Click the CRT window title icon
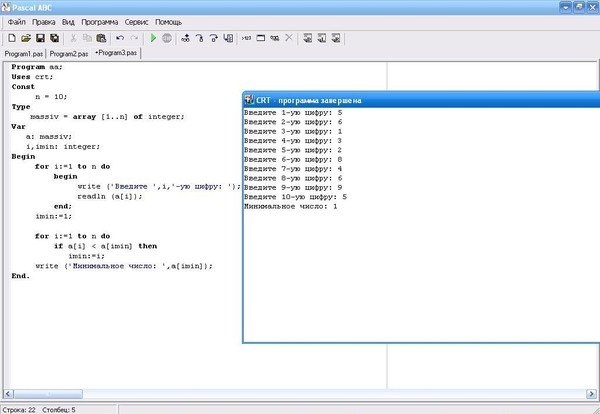 [x=249, y=100]
